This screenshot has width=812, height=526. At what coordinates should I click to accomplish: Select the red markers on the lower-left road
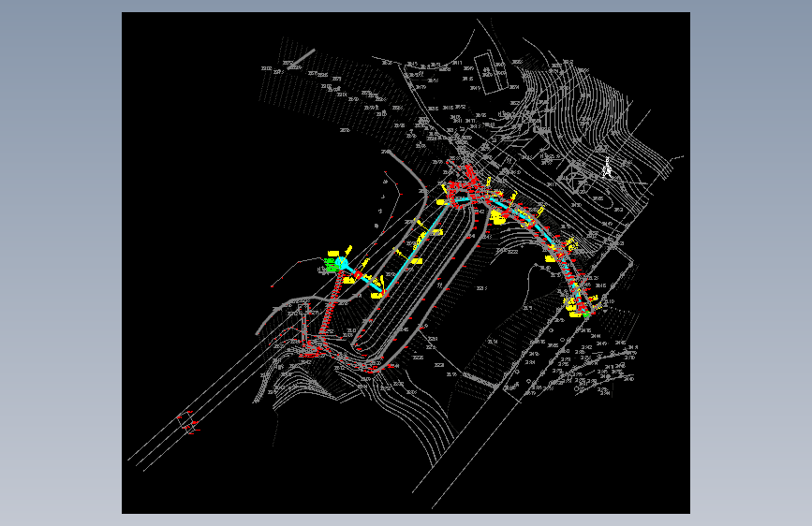(188, 422)
